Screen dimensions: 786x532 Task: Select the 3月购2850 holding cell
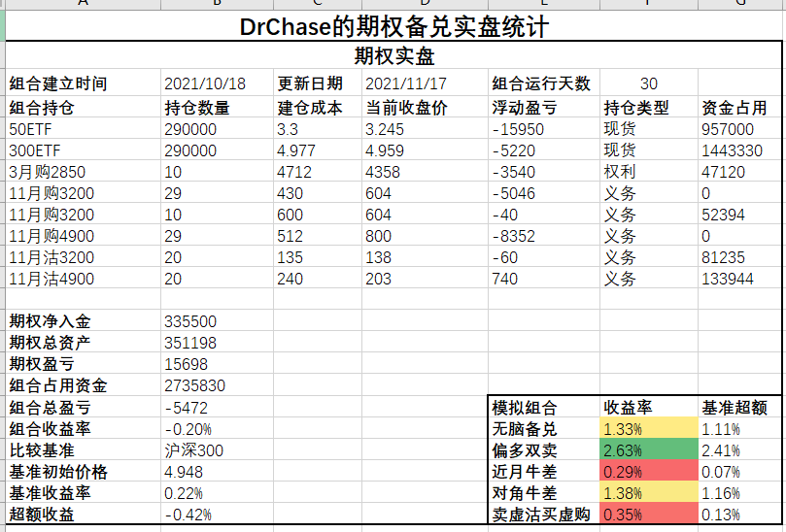[84, 172]
